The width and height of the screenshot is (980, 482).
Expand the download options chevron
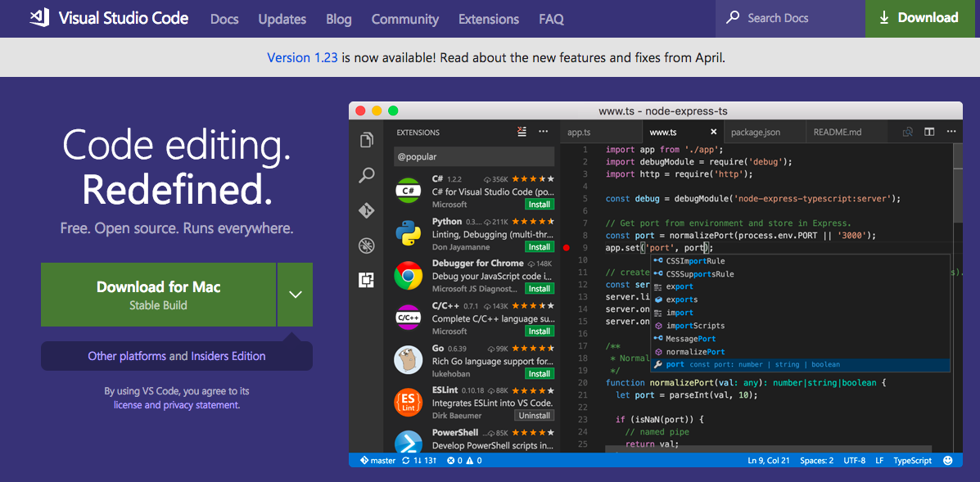click(x=295, y=295)
